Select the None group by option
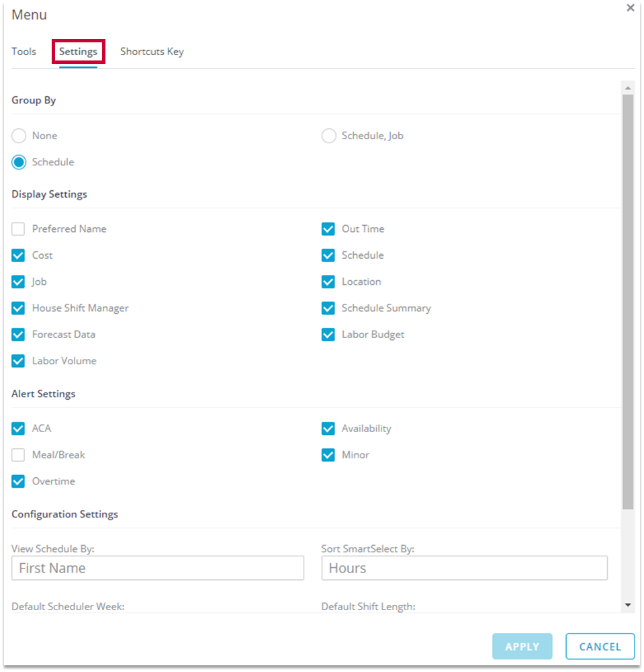 pos(19,136)
